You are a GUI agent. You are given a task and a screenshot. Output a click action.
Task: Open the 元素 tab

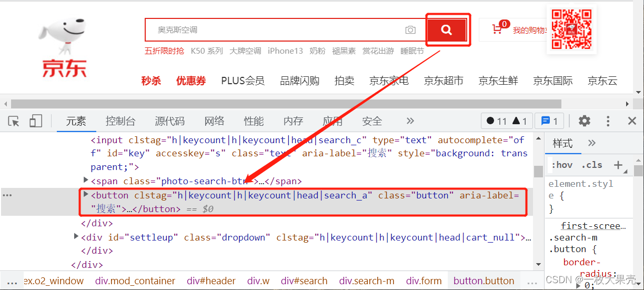pyautogui.click(x=76, y=121)
